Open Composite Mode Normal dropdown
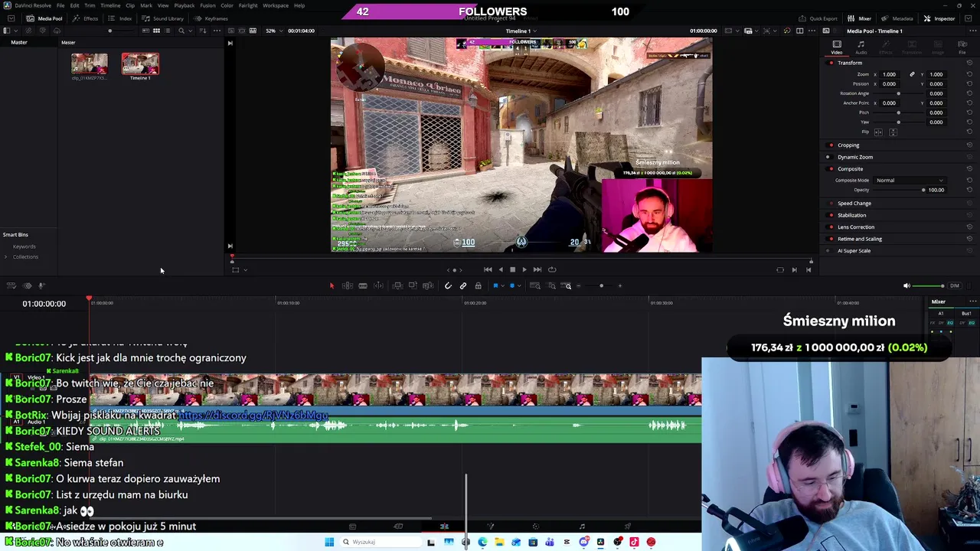This screenshot has height=551, width=980. click(910, 181)
